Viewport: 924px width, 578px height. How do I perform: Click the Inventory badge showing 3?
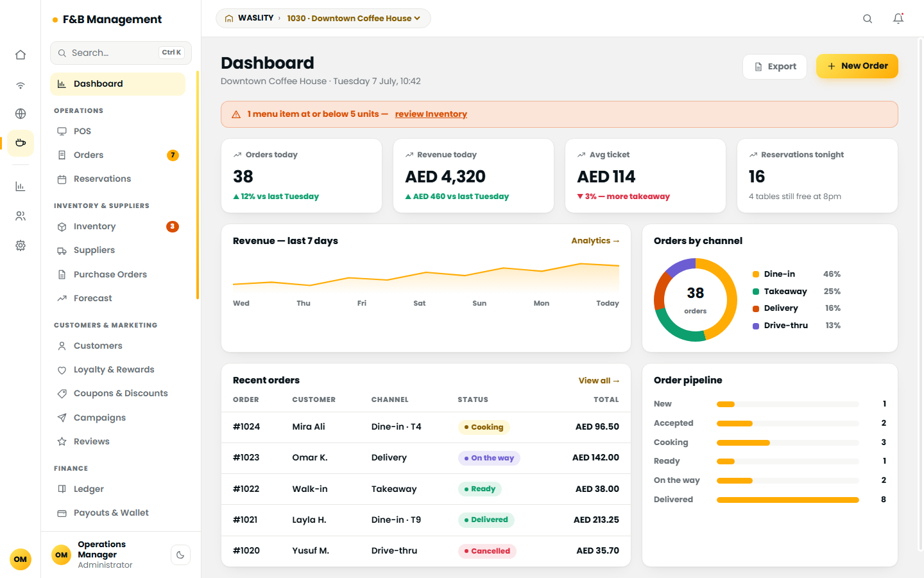pyautogui.click(x=173, y=227)
